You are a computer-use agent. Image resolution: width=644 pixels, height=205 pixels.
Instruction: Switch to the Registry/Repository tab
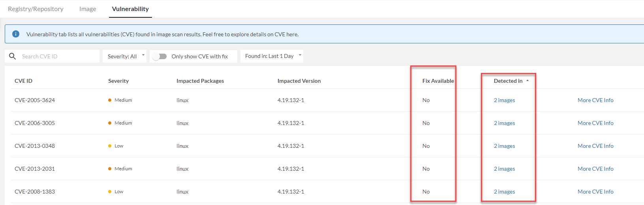click(x=36, y=9)
